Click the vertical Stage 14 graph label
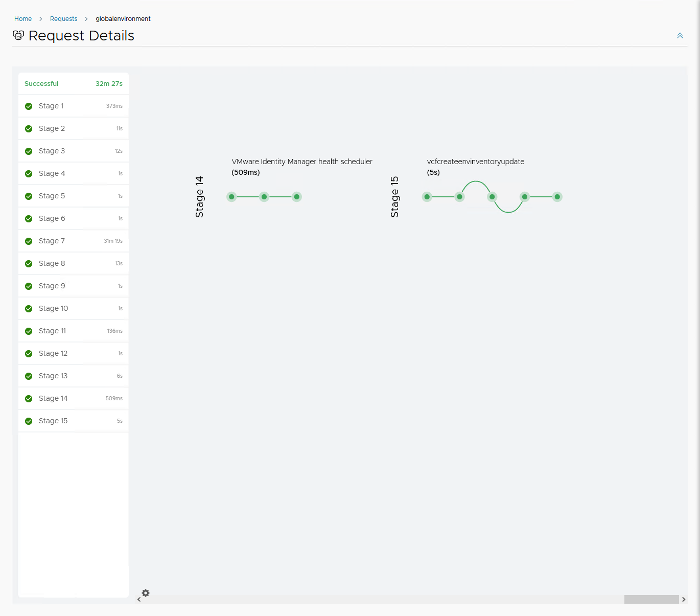The width and height of the screenshot is (700, 616). 199,197
